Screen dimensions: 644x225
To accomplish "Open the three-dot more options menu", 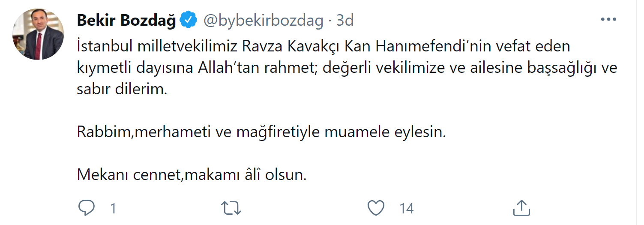I will [608, 20].
